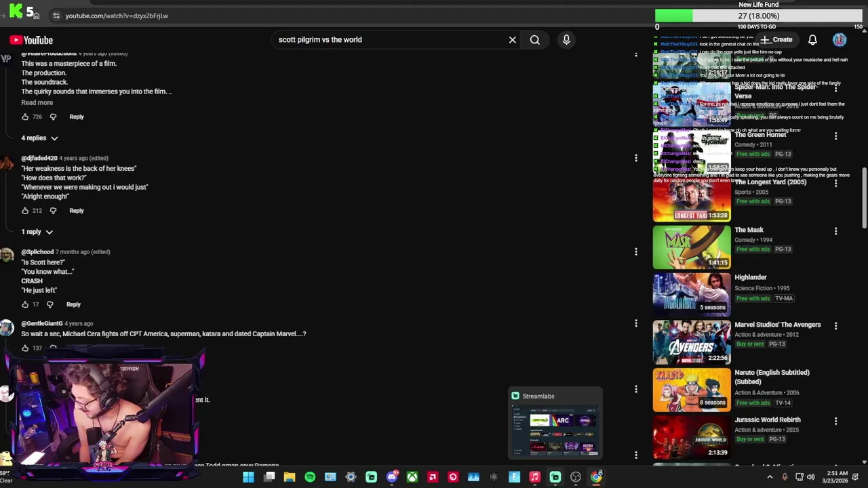This screenshot has width=868, height=488.
Task: Click 'Highlander' video title
Action: pyautogui.click(x=751, y=277)
